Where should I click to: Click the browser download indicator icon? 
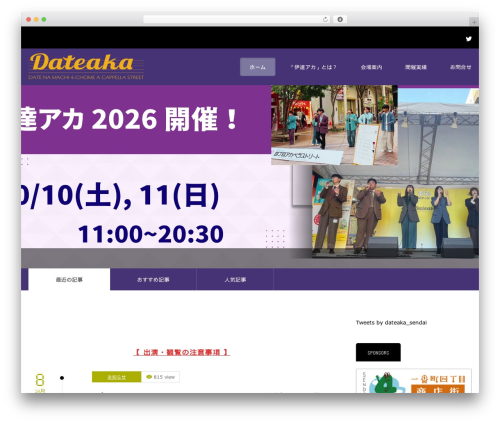pos(340,19)
